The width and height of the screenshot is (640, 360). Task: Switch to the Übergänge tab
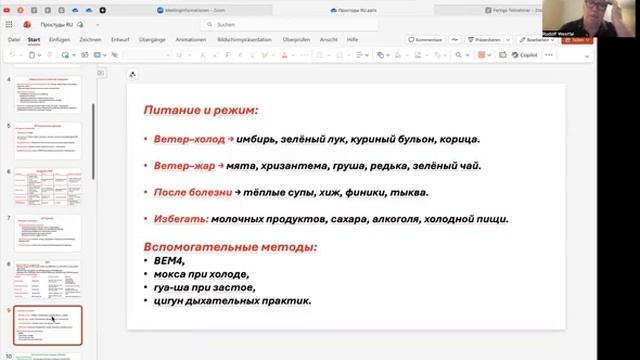coord(152,40)
